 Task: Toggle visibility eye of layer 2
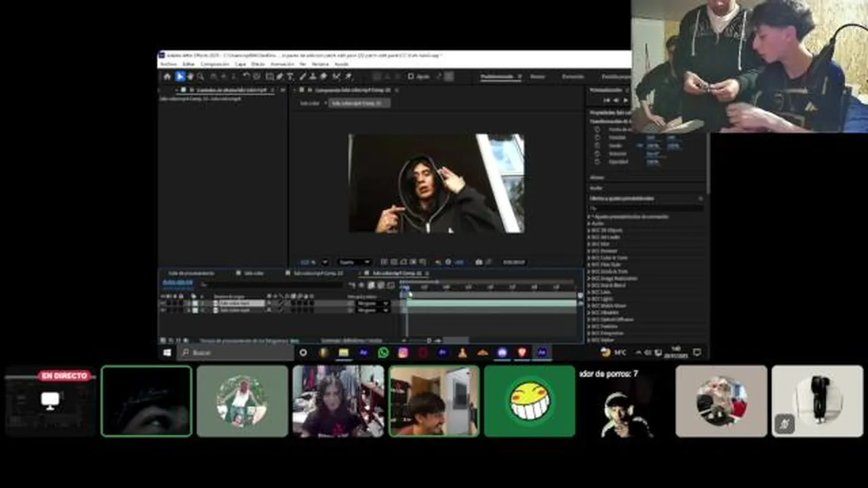tap(162, 310)
